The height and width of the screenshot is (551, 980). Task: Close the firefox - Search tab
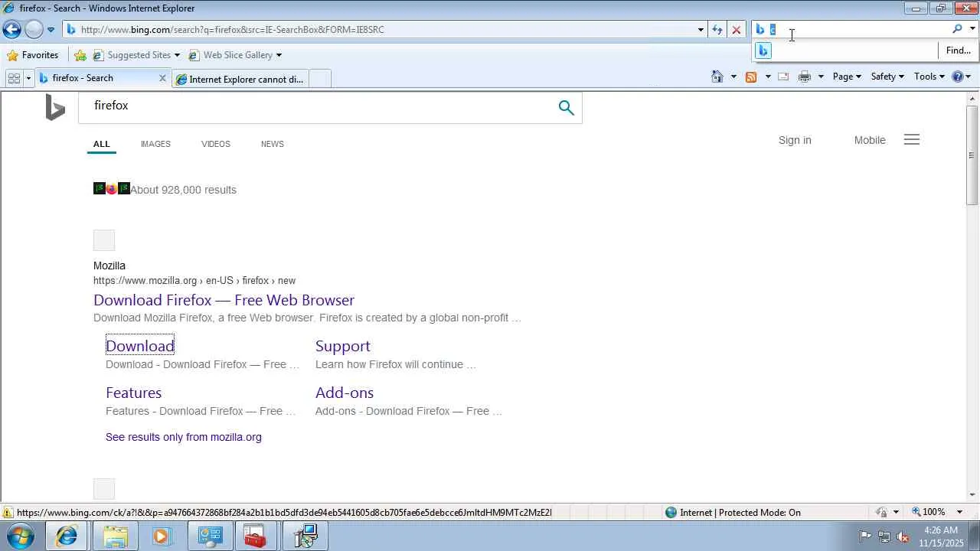click(x=162, y=78)
